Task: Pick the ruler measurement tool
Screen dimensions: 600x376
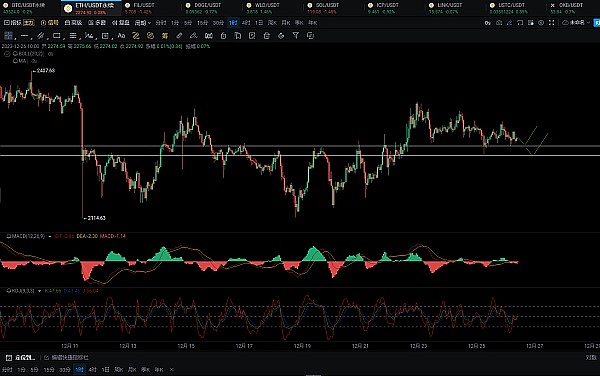Action: point(179,36)
